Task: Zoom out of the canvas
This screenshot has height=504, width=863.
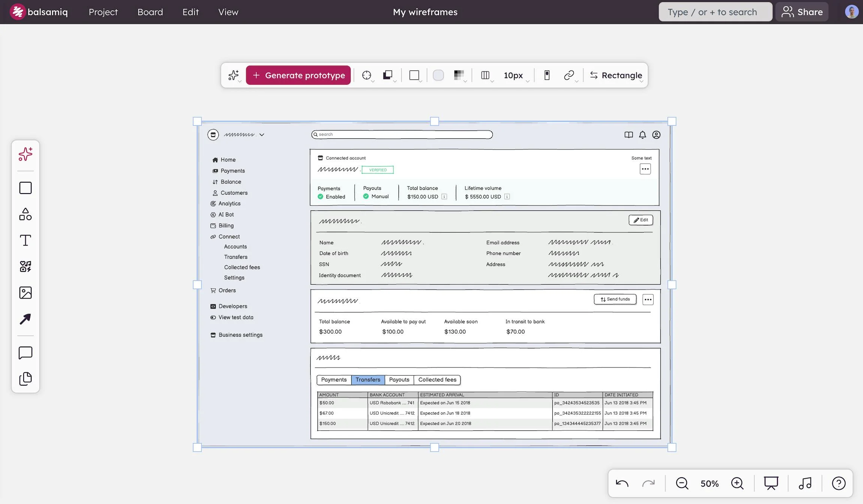Action: [x=682, y=483]
